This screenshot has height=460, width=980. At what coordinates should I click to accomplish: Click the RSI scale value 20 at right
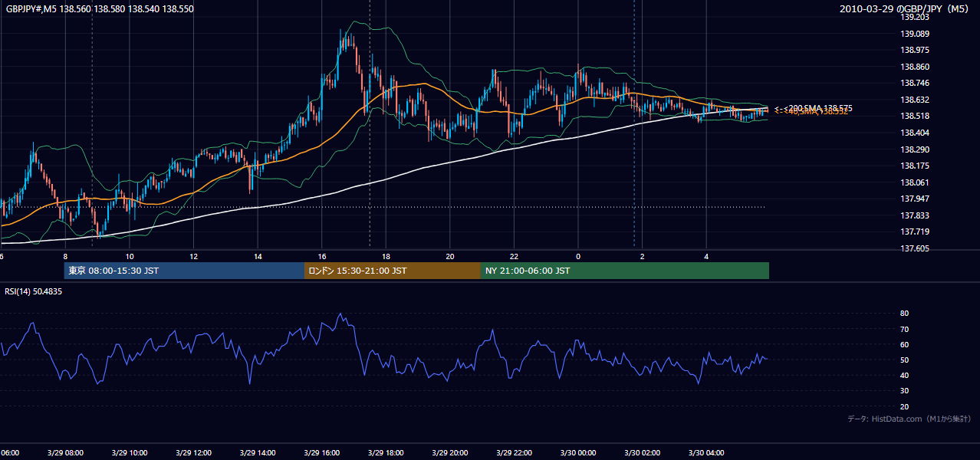pyautogui.click(x=904, y=406)
